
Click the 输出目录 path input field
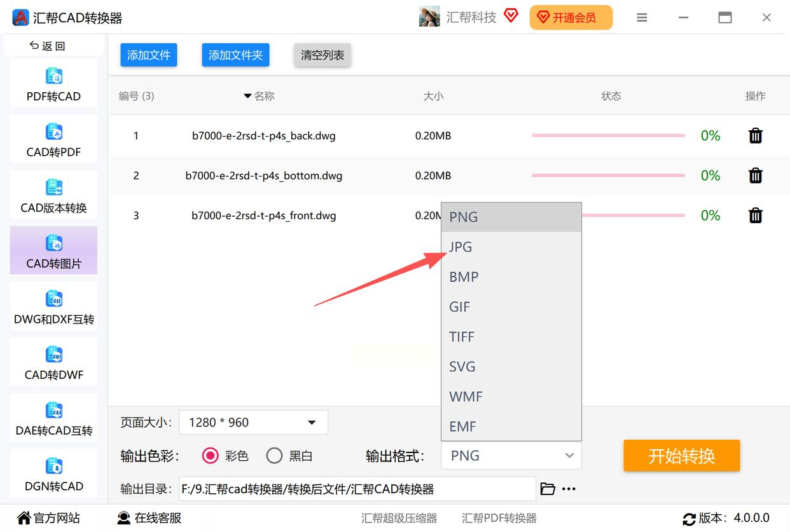click(357, 489)
